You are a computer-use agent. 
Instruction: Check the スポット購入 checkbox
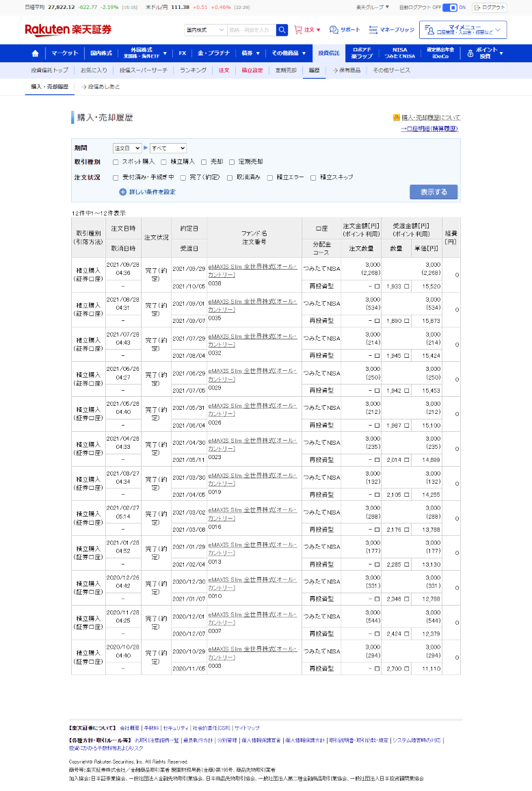[116, 162]
